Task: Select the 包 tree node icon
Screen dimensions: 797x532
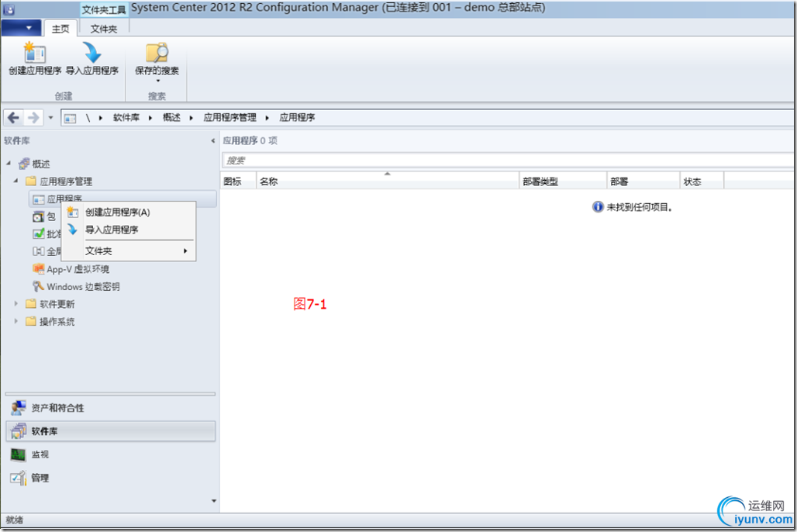Action: [39, 217]
